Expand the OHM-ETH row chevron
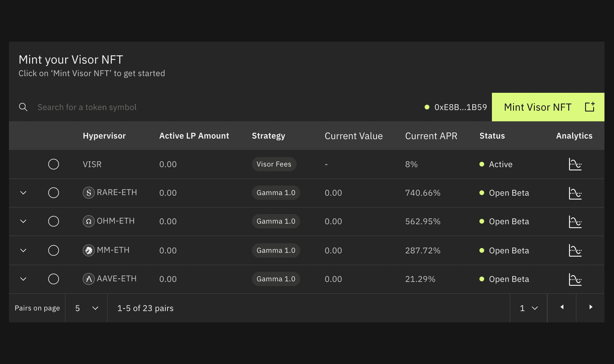This screenshot has width=614, height=364. [23, 221]
